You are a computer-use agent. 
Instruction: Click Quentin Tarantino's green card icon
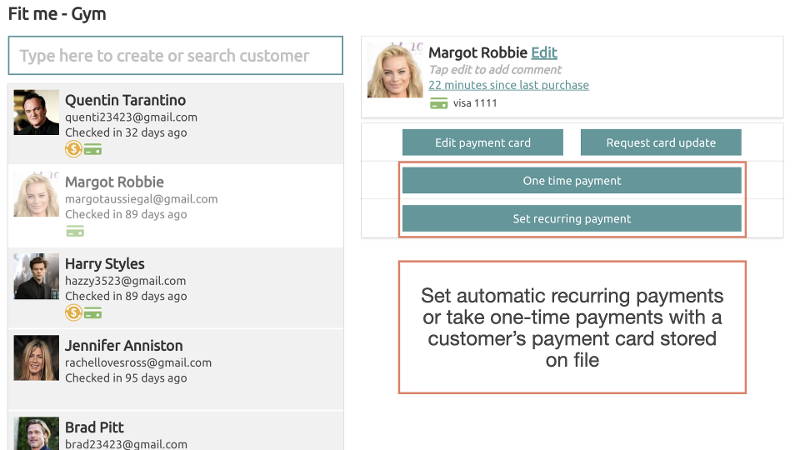click(x=93, y=149)
